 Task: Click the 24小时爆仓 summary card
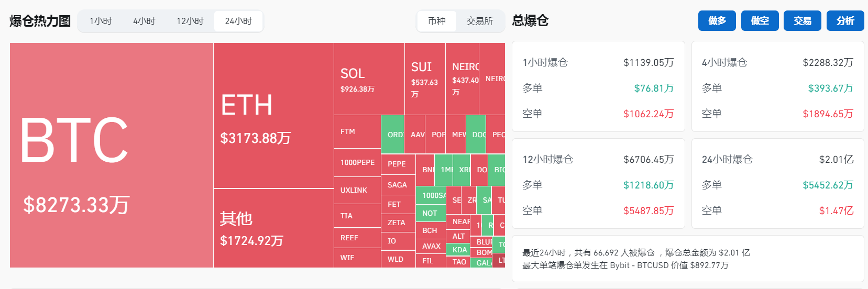point(777,184)
